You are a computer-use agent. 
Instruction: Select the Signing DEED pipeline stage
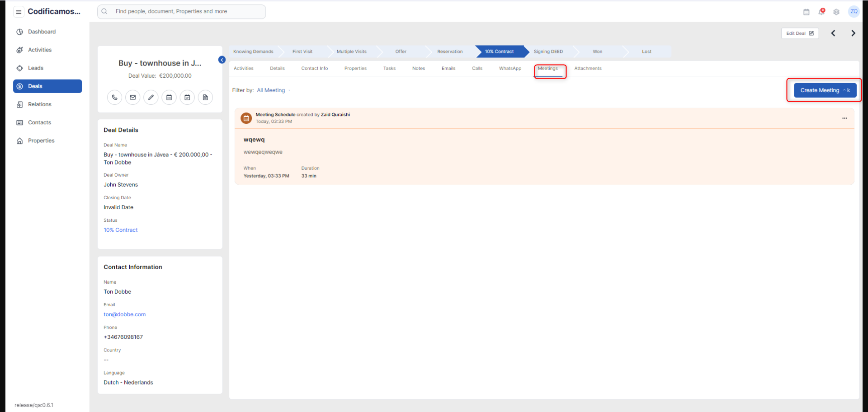tap(548, 51)
